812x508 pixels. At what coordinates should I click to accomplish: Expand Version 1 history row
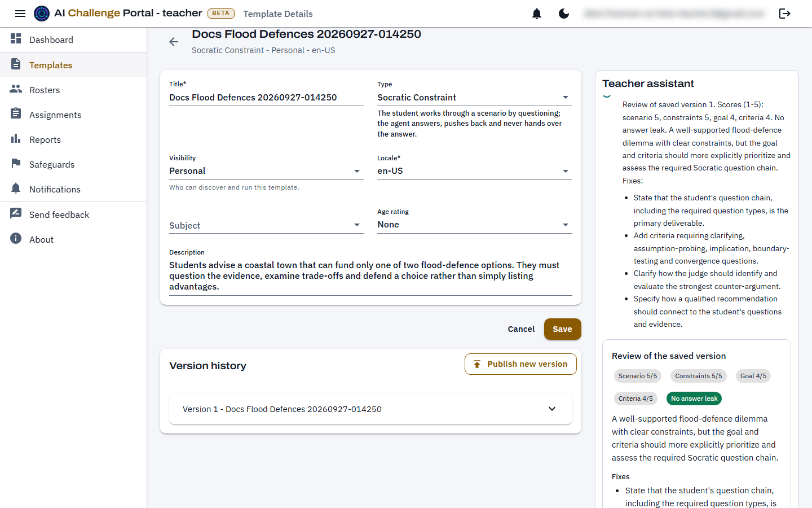370,409
